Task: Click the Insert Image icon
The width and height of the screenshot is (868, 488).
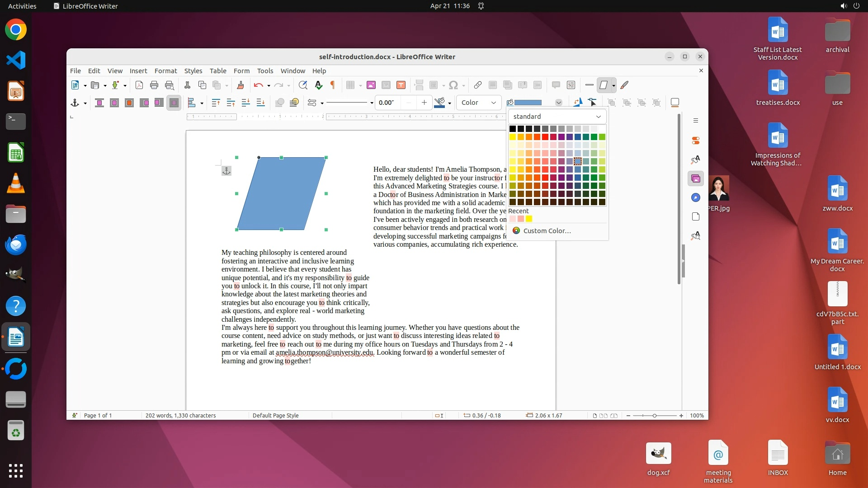Action: [371, 85]
